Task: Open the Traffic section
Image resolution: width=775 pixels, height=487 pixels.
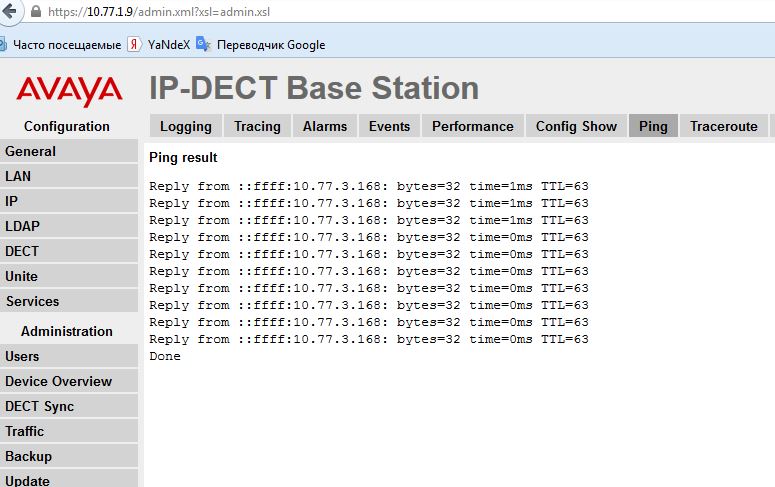Action: point(69,431)
